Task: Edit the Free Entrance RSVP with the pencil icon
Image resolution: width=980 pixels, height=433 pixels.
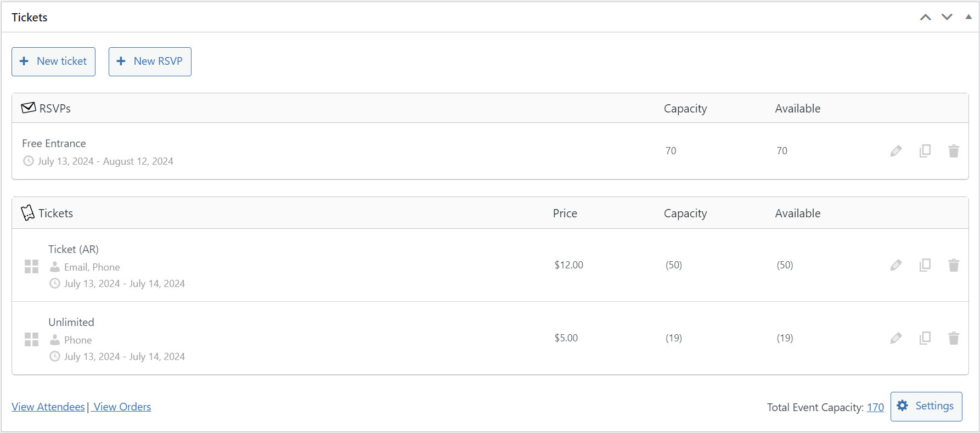Action: [x=896, y=150]
